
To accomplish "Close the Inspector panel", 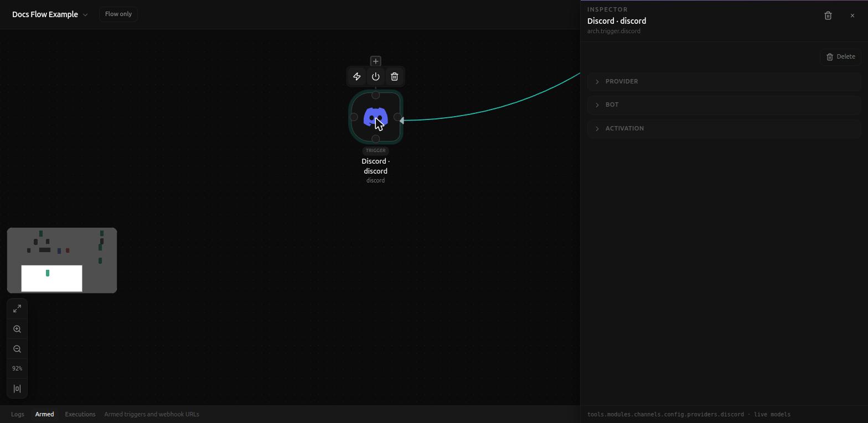I will point(852,15).
